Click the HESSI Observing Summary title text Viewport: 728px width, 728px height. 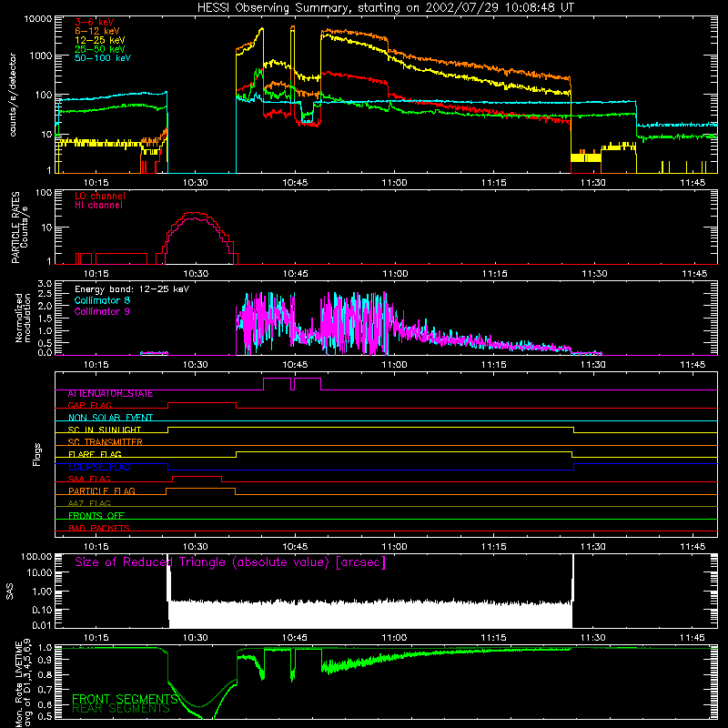385,8
